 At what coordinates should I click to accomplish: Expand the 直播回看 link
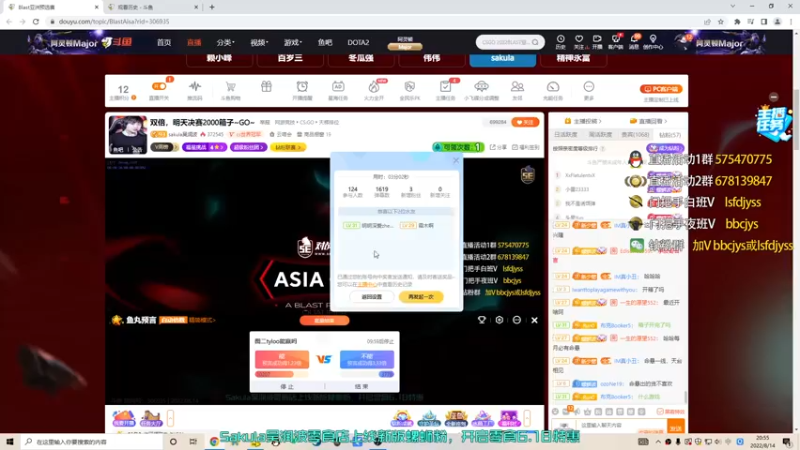click(x=648, y=121)
